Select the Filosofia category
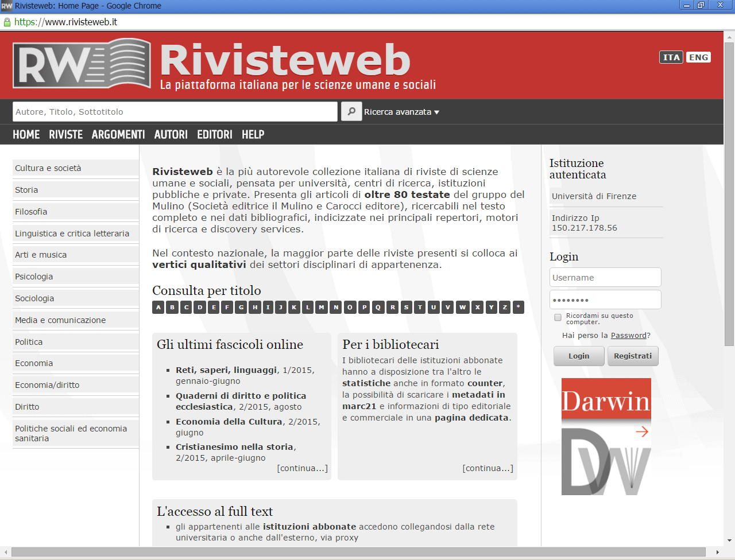 tap(76, 212)
